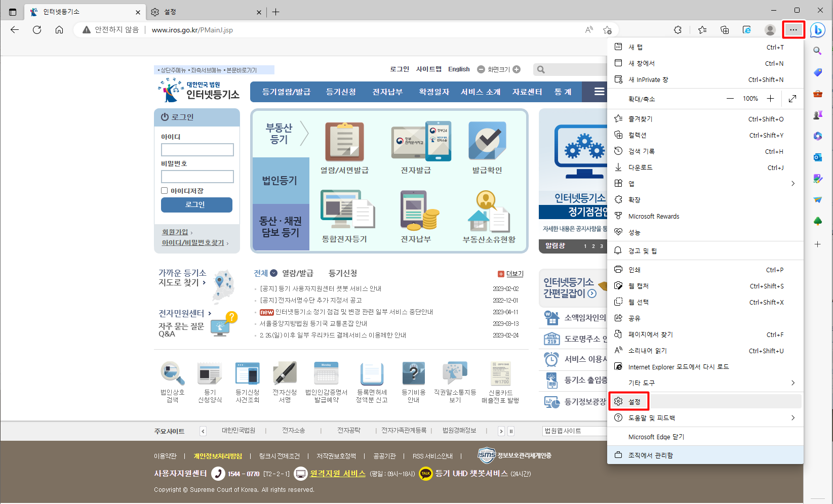Select 새 탭 from the menu

[705, 47]
